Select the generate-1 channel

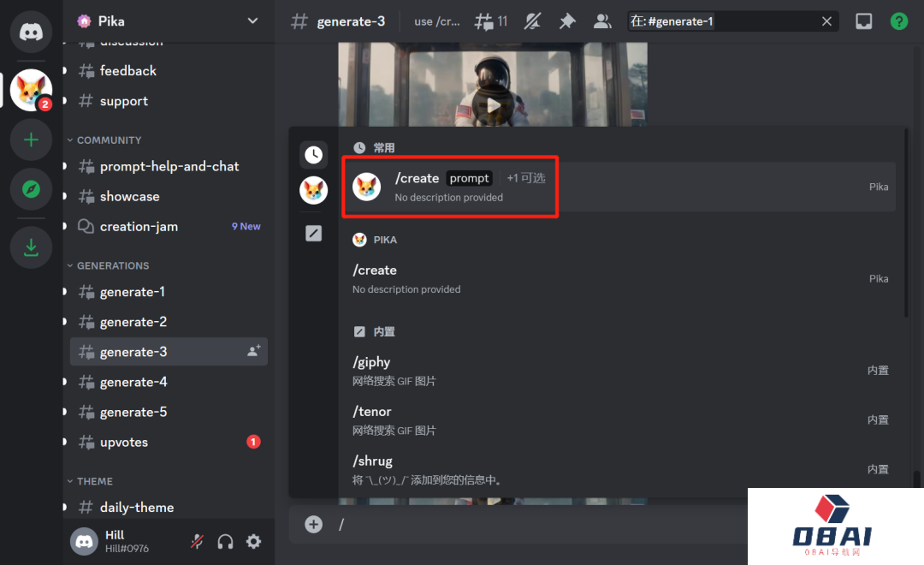(133, 292)
